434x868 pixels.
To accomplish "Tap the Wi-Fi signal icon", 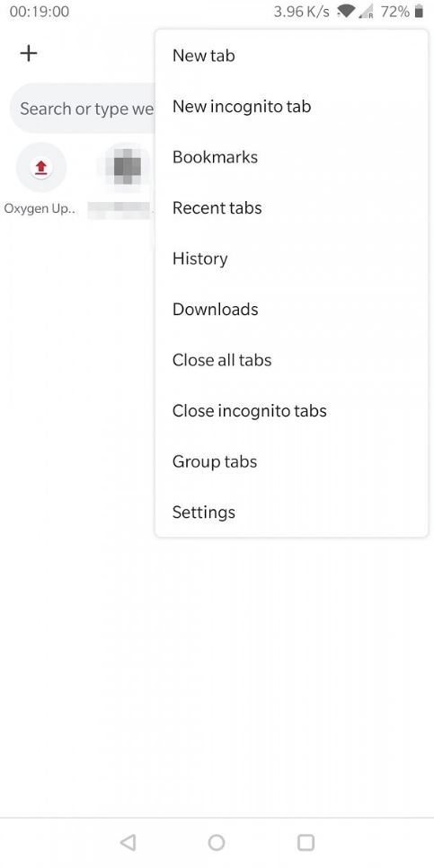I will coord(347,12).
